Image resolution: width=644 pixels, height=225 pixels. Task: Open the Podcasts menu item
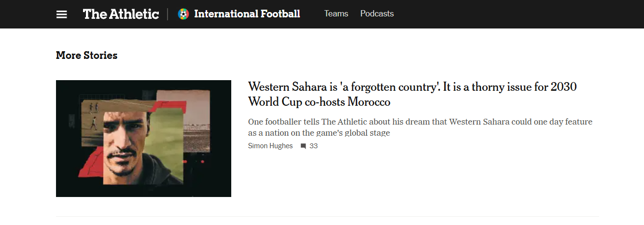click(377, 14)
